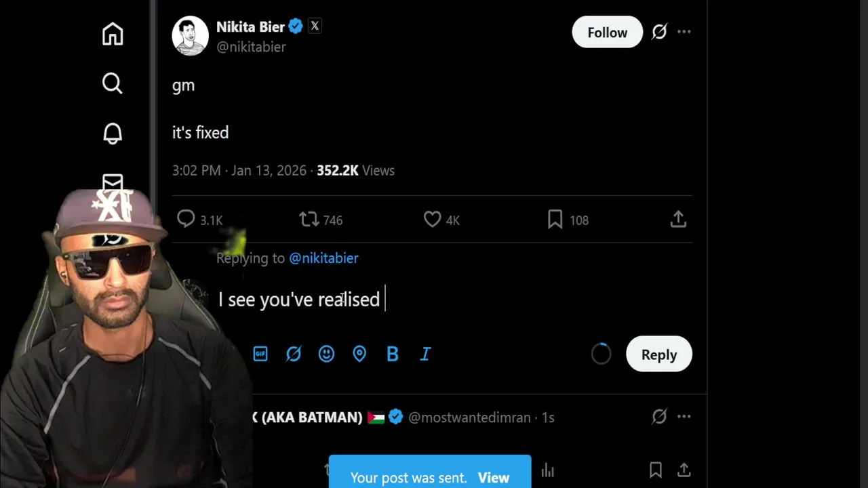
Task: Repost the "gm it's fixed" post
Action: pos(309,219)
